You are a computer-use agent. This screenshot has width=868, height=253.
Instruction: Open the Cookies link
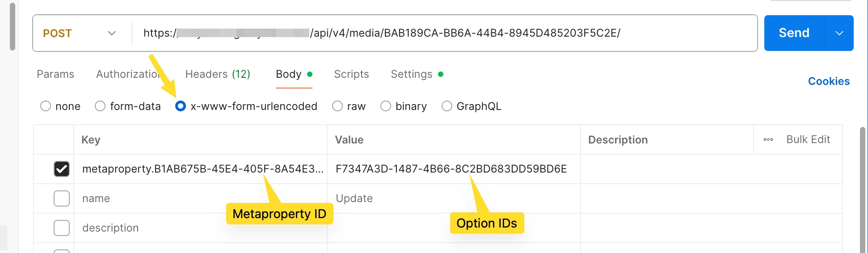(x=828, y=81)
